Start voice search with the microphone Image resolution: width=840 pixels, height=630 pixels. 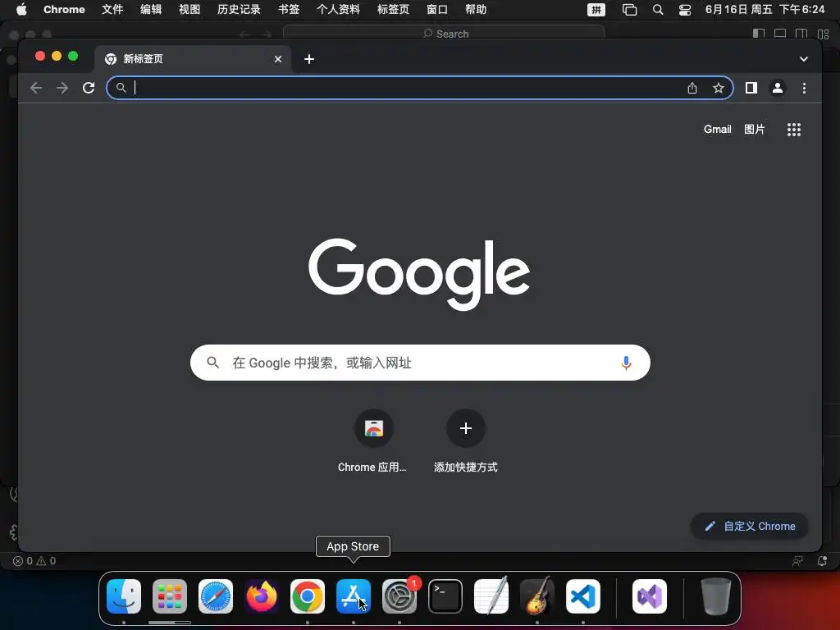point(626,363)
